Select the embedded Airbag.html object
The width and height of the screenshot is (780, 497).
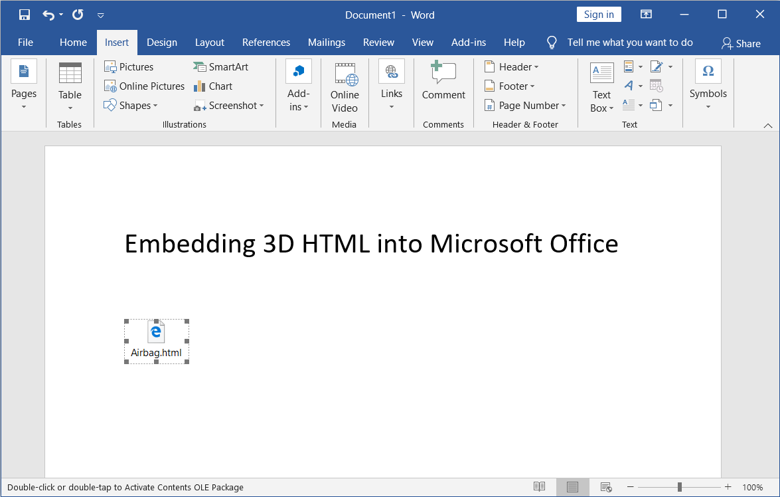(x=156, y=341)
